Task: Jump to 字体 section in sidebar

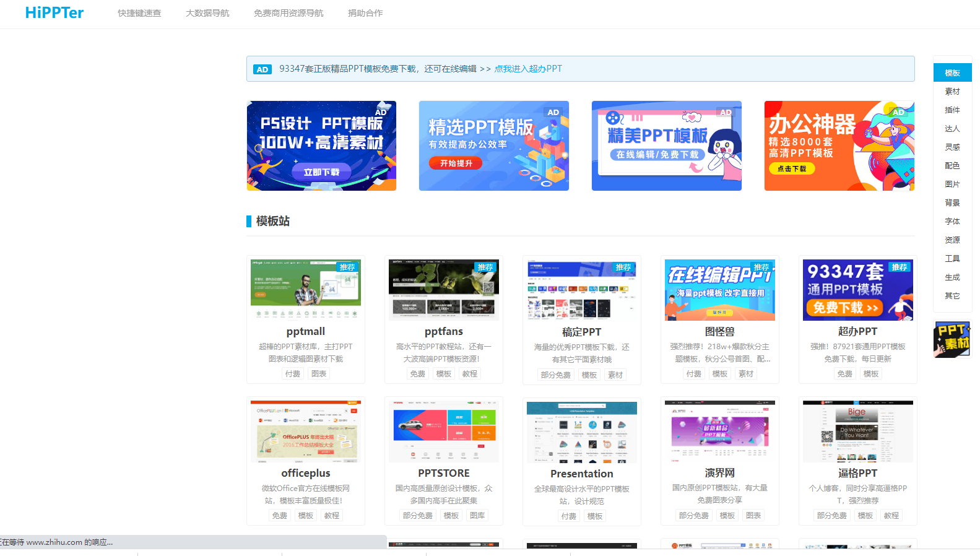Action: pyautogui.click(x=952, y=222)
